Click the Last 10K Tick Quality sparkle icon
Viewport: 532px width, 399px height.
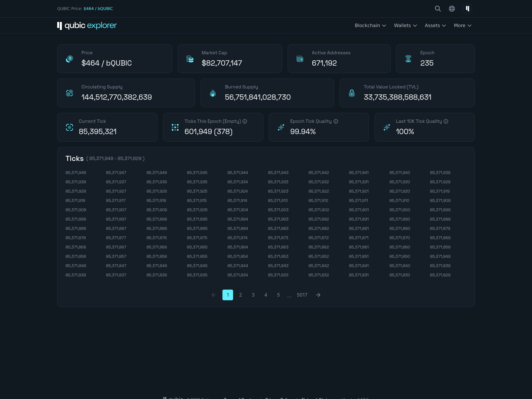[387, 127]
